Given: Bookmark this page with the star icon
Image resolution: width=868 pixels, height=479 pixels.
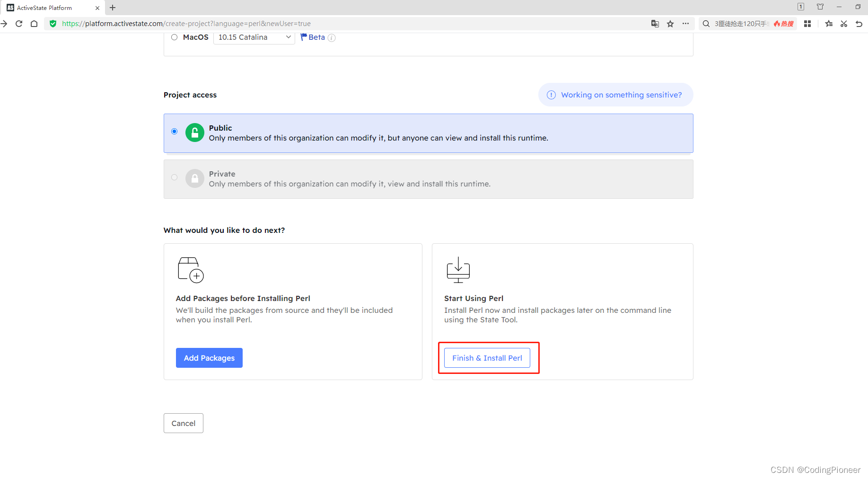Looking at the screenshot, I should pyautogui.click(x=670, y=24).
